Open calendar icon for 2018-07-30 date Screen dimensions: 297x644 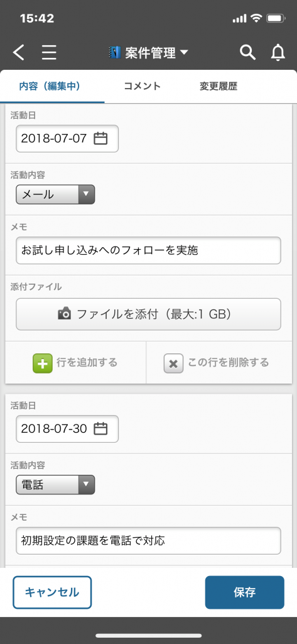(100, 429)
